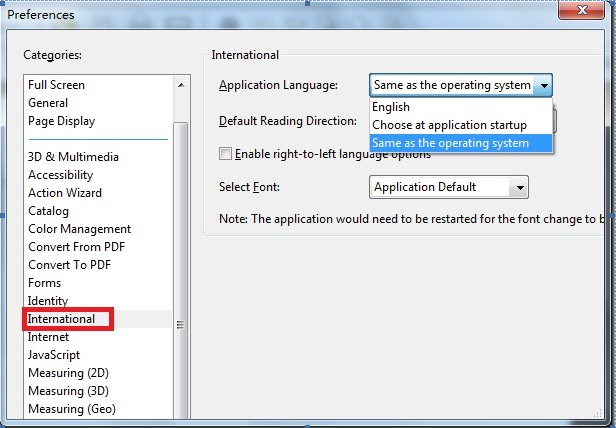
Task: Open Select Font dropdown
Action: pos(449,187)
